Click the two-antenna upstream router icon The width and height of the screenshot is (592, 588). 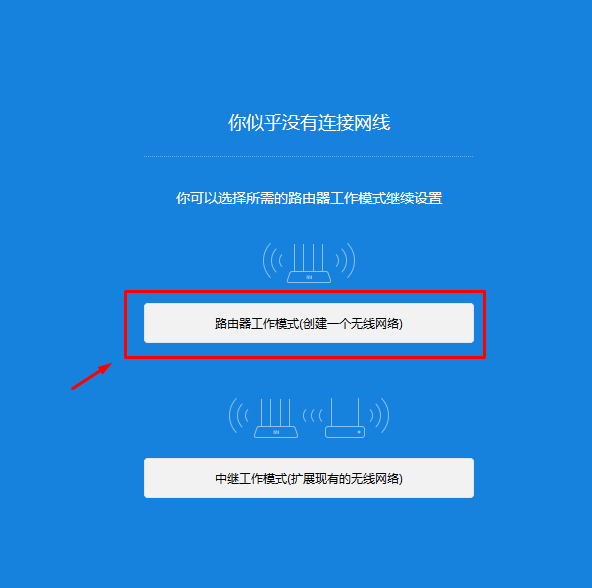(x=345, y=418)
